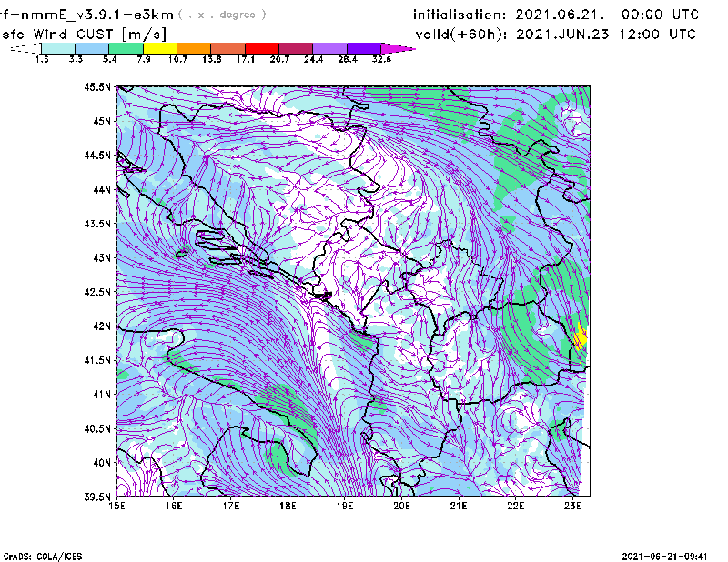This screenshot has height=562, width=728.
Task: Click the 43.5N latitude label
Action: [x=97, y=224]
